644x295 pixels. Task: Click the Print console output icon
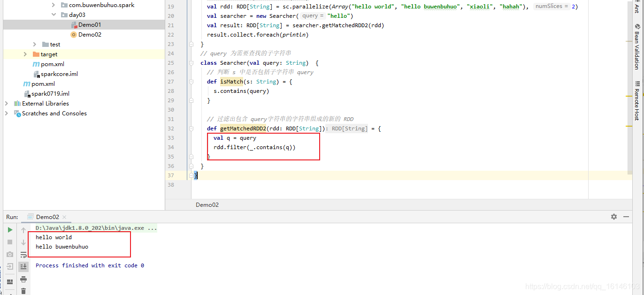click(x=23, y=279)
